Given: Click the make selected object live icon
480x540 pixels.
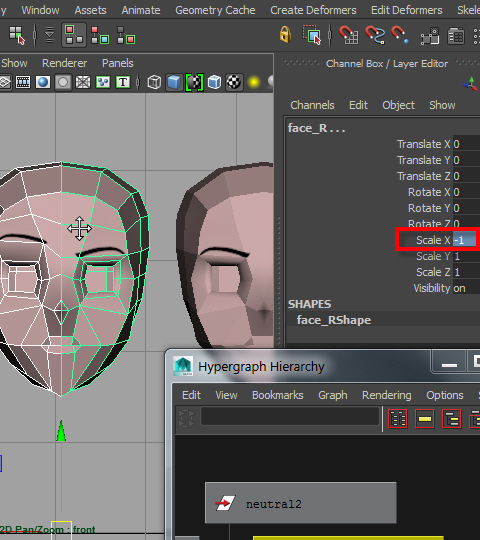Looking at the screenshot, I should (456, 36).
